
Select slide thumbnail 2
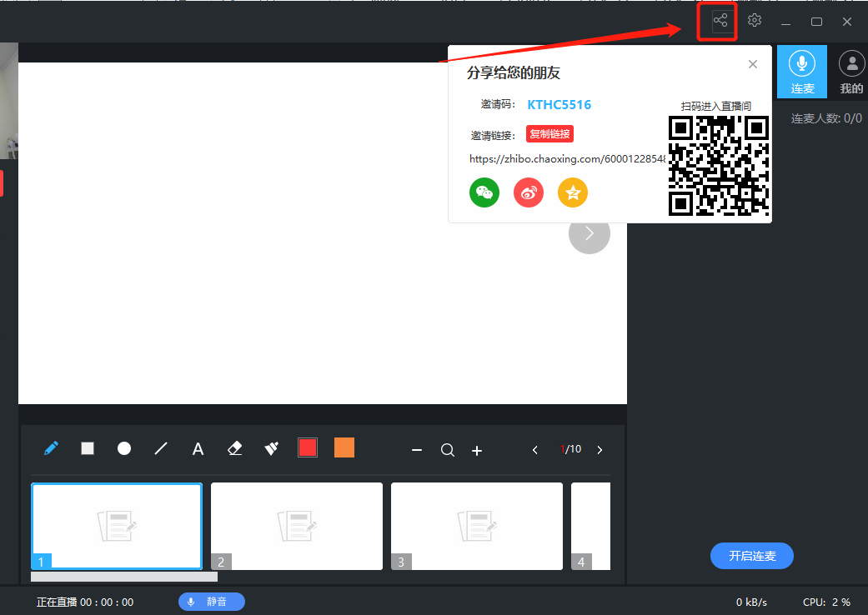click(297, 526)
